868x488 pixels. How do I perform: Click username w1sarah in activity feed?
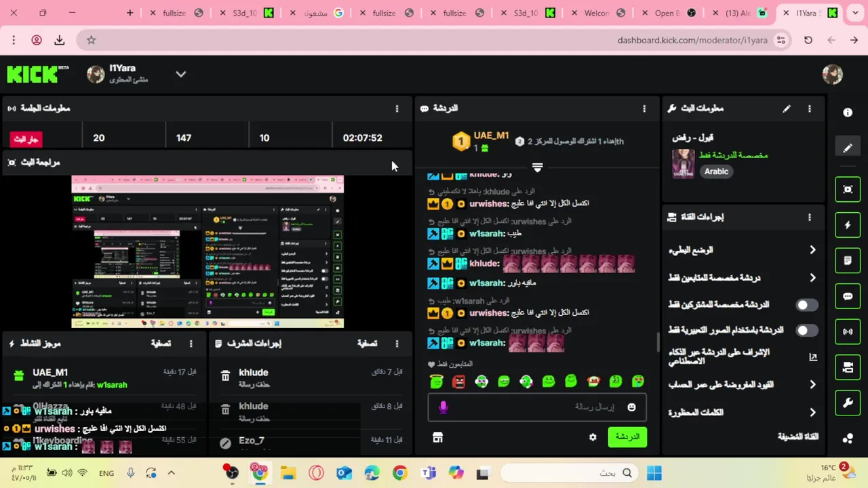pyautogui.click(x=112, y=385)
